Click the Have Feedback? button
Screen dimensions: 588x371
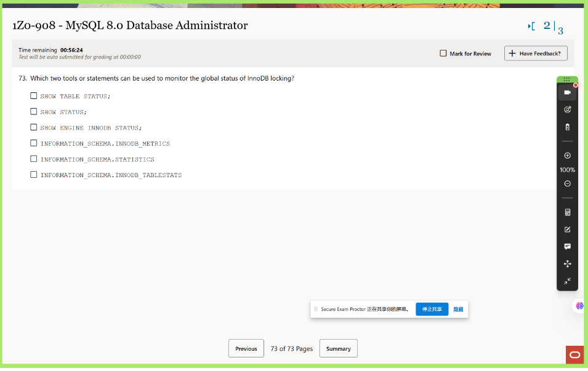tap(536, 53)
